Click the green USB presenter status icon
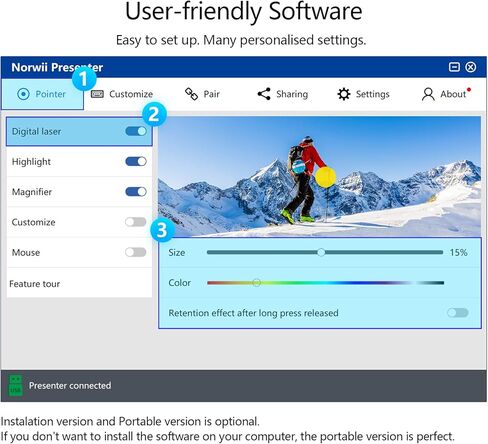Image resolution: width=488 pixels, height=444 pixels. click(x=15, y=386)
